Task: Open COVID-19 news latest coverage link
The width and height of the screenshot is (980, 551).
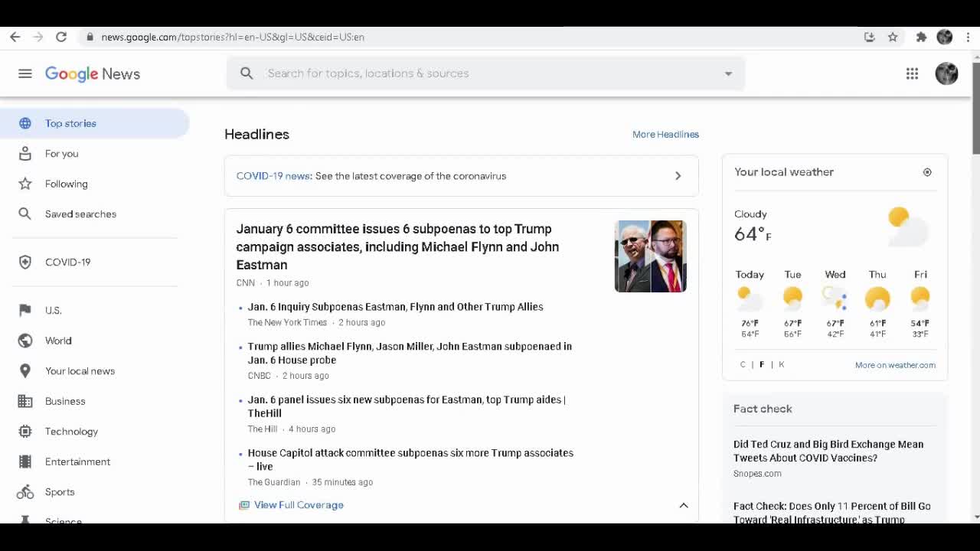Action: [x=461, y=176]
